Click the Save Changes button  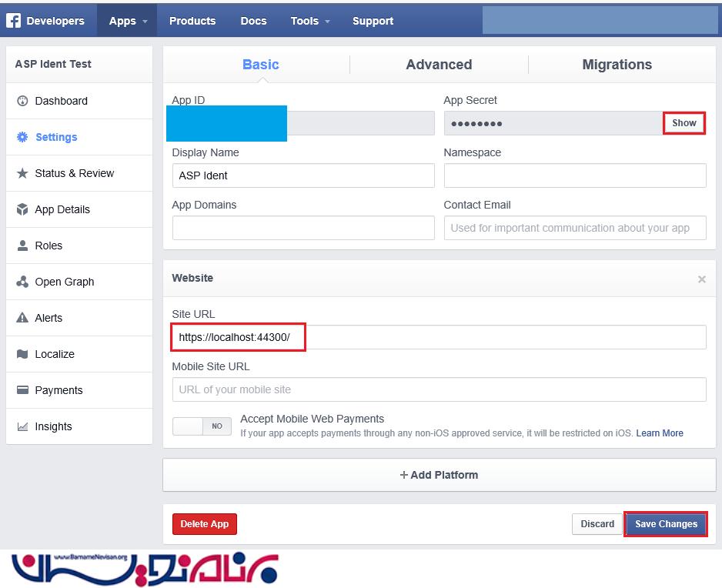point(666,524)
